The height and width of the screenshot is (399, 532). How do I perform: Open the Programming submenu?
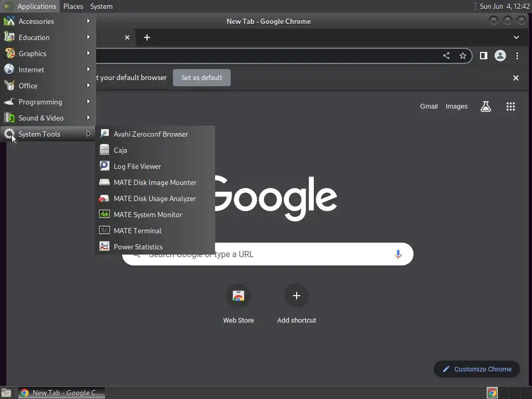tap(48, 102)
